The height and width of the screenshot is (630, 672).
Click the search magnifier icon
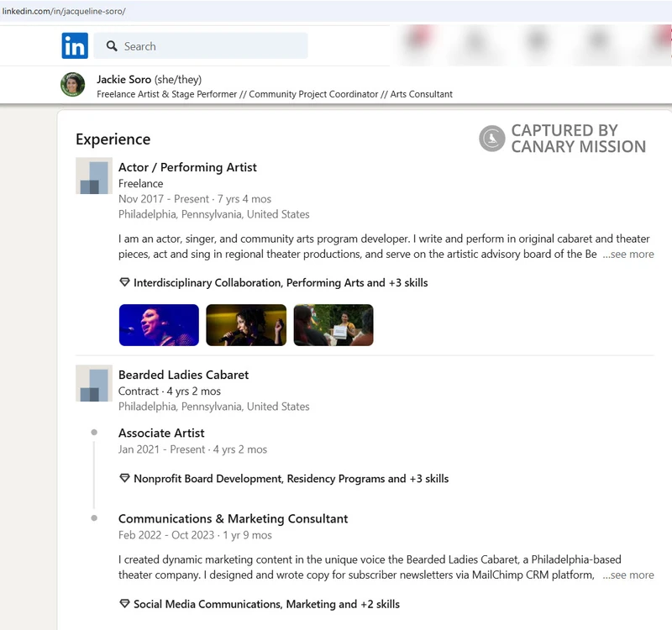[x=113, y=45]
